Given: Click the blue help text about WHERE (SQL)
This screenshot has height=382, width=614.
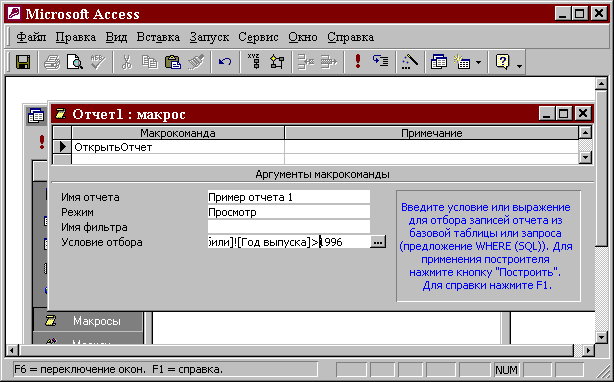Looking at the screenshot, I should [486, 247].
